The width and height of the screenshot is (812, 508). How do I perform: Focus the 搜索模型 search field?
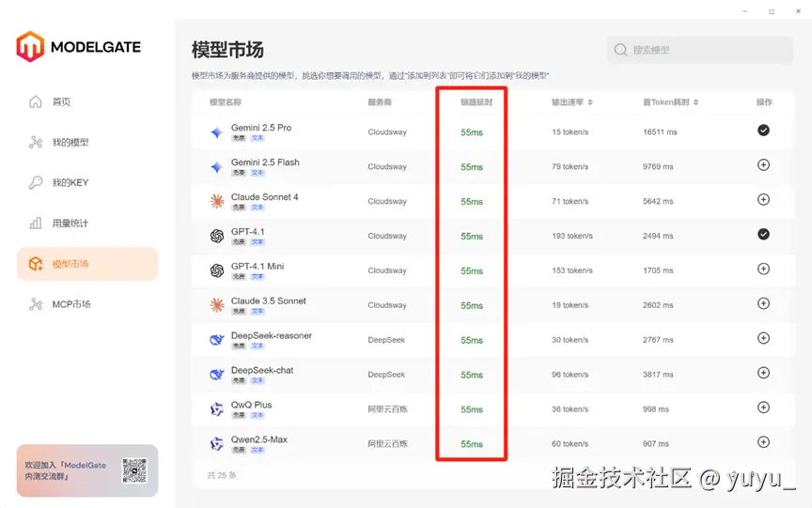(x=699, y=50)
